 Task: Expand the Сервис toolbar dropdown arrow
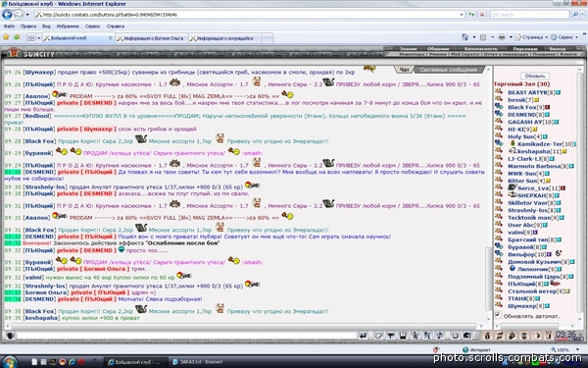click(x=577, y=37)
